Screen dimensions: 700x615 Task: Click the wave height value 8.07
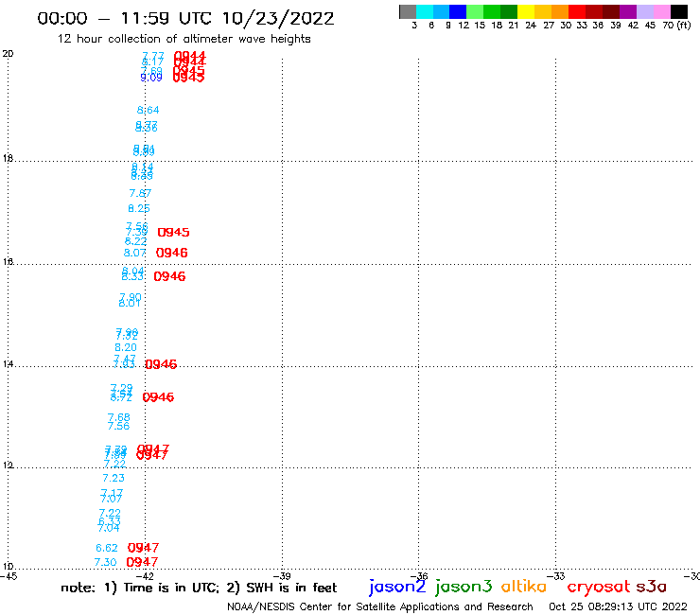tap(135, 253)
